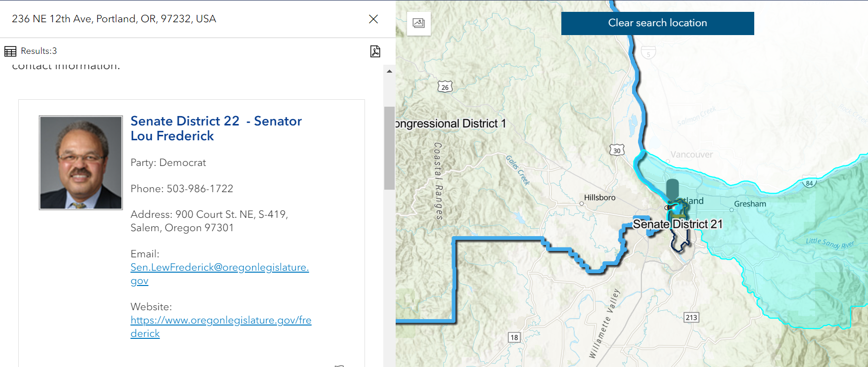
Task: Click the Interstate 84 shield
Action: click(x=809, y=183)
